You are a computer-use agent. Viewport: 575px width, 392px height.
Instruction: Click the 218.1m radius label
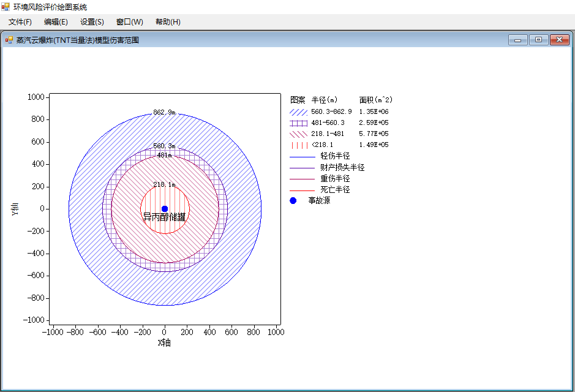pos(164,184)
